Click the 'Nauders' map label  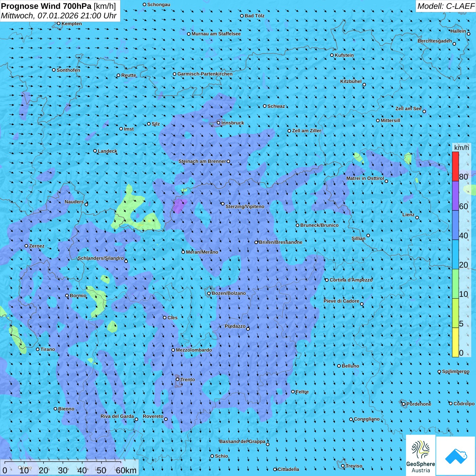pos(74,202)
